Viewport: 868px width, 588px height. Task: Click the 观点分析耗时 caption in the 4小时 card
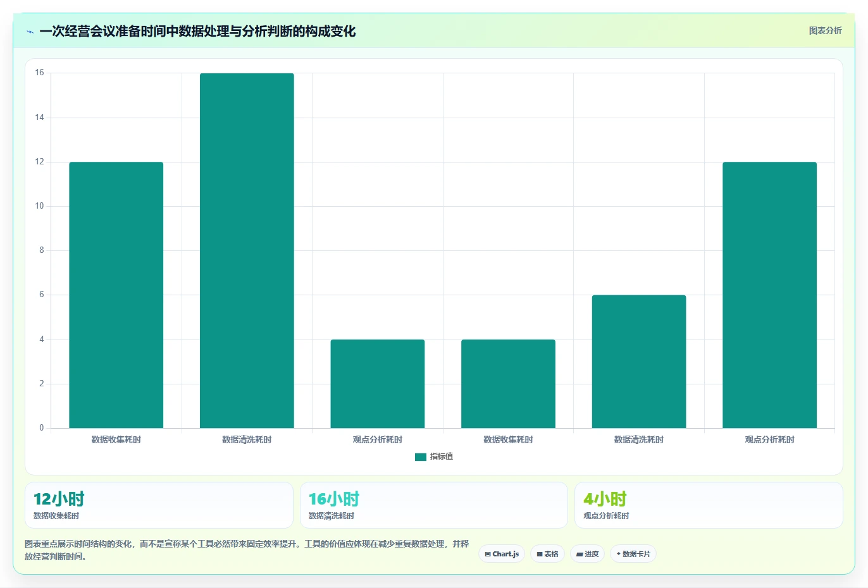coord(606,516)
